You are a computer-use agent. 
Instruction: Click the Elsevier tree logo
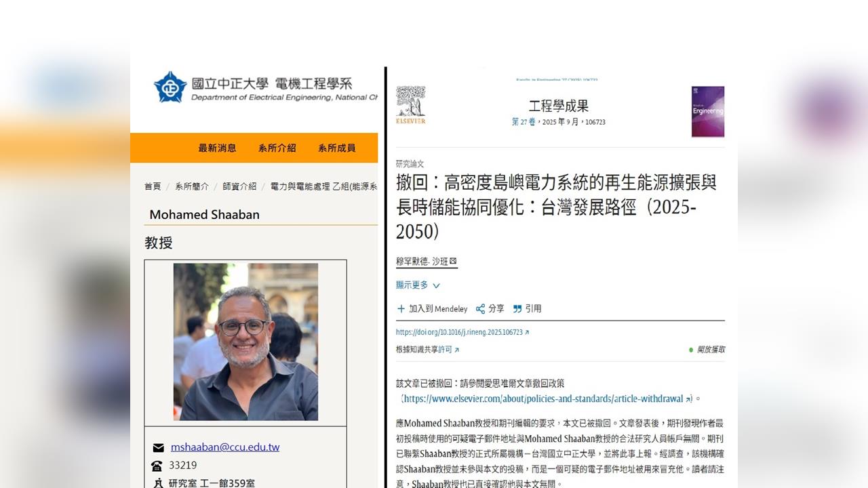point(410,102)
